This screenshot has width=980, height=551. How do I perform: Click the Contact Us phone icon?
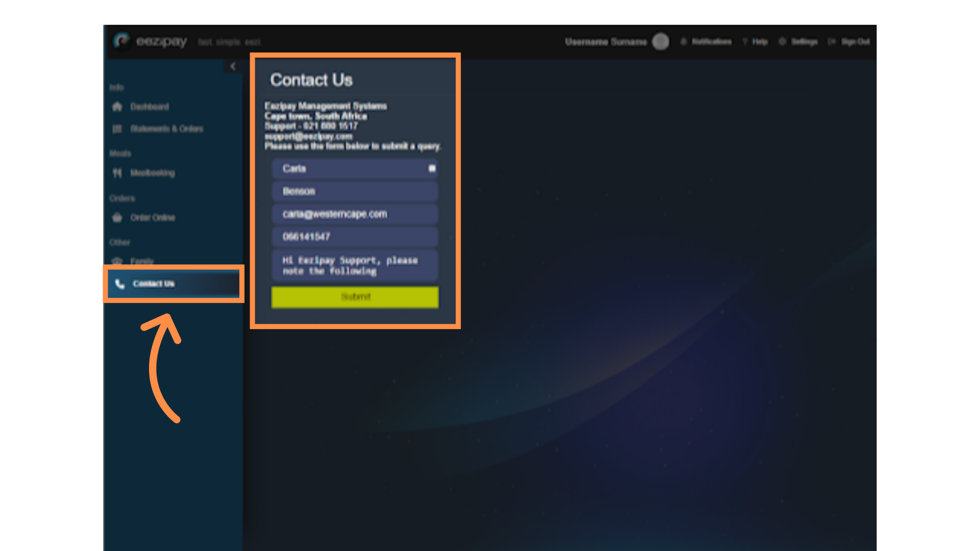coord(120,284)
